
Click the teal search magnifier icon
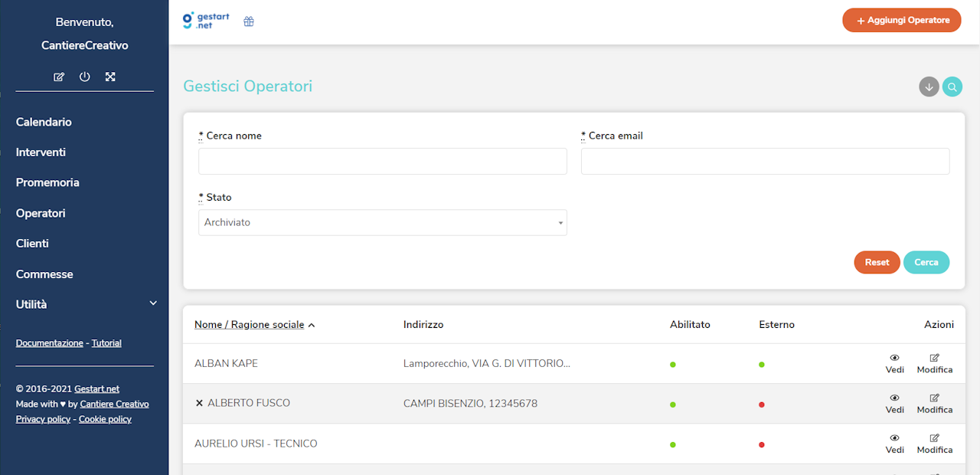point(952,87)
